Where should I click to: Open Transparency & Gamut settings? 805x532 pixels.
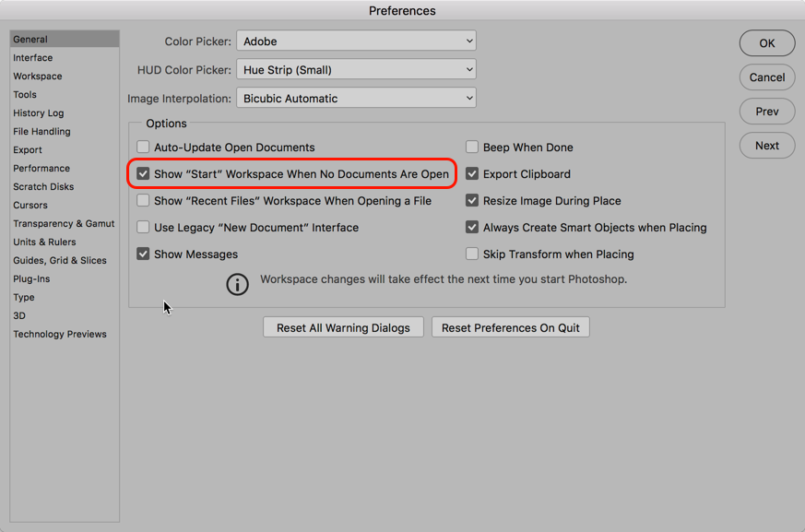(64, 224)
